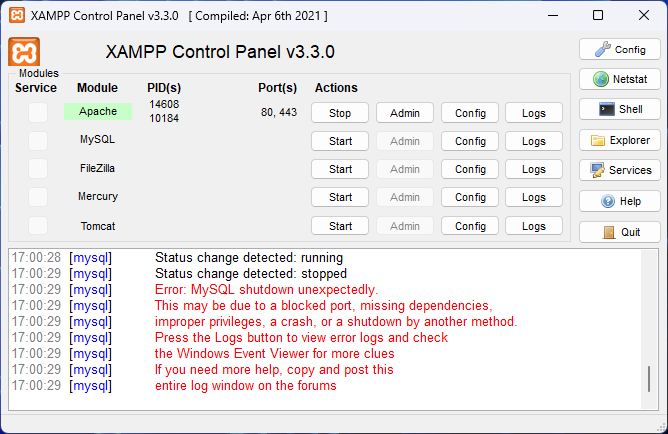View MySQL Logs
Screen dimensions: 668x434
[534, 141]
